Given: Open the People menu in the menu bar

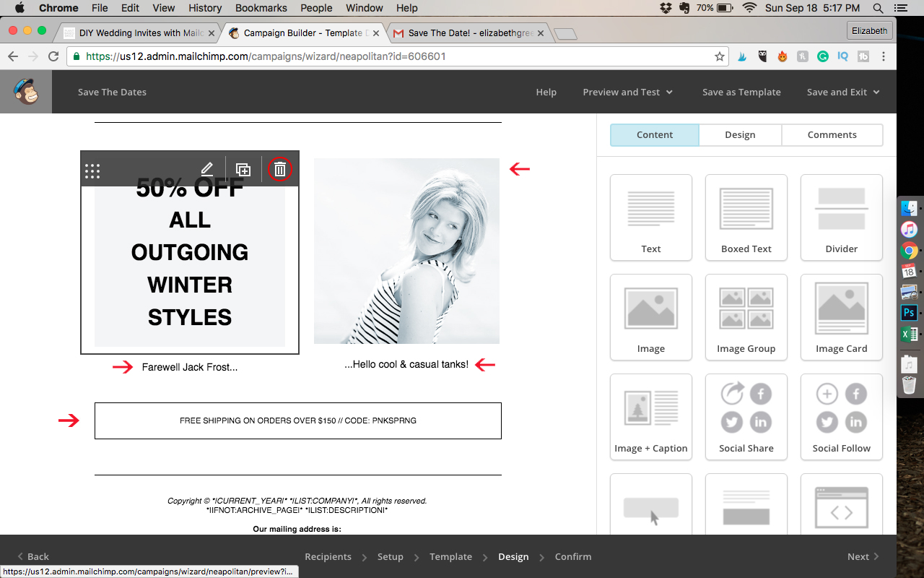Looking at the screenshot, I should point(316,8).
